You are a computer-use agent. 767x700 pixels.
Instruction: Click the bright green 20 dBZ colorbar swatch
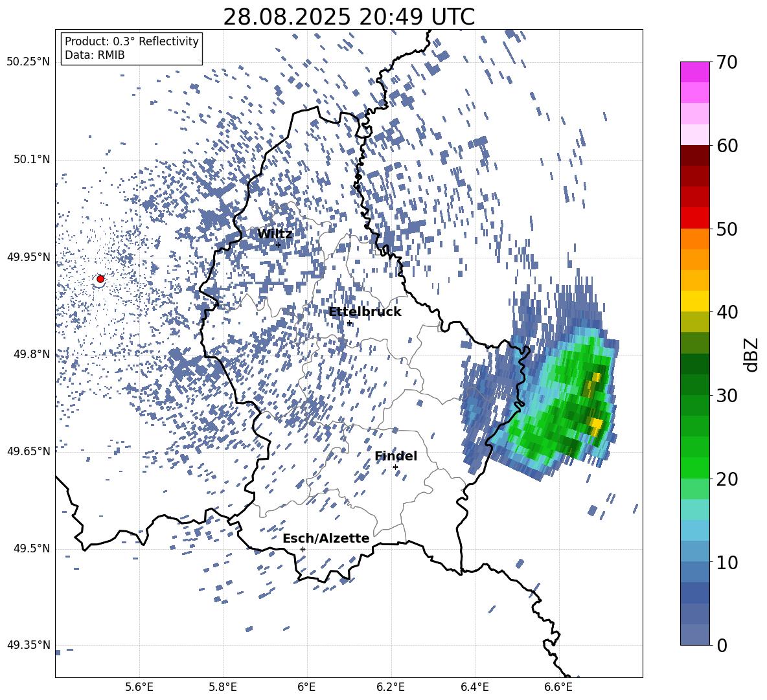pyautogui.click(x=695, y=468)
